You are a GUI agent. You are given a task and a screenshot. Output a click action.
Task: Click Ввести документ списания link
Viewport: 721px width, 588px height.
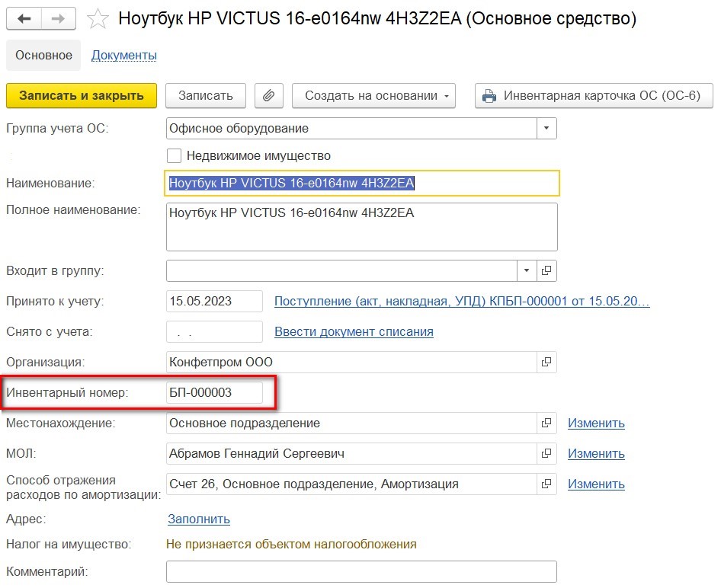tap(354, 331)
